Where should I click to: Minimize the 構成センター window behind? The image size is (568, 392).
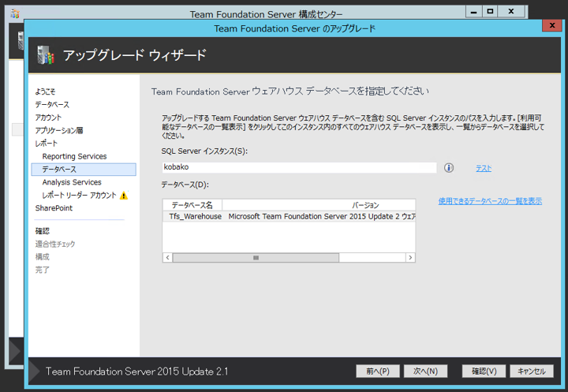point(473,12)
